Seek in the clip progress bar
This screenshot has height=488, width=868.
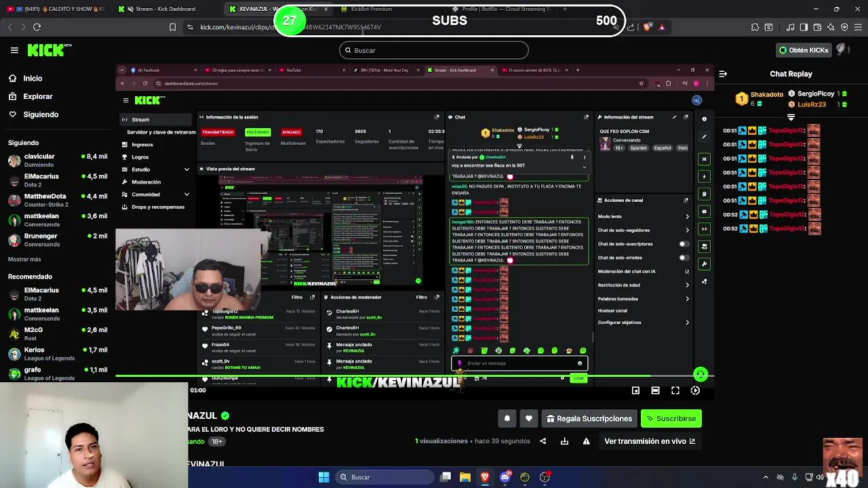coord(414,375)
